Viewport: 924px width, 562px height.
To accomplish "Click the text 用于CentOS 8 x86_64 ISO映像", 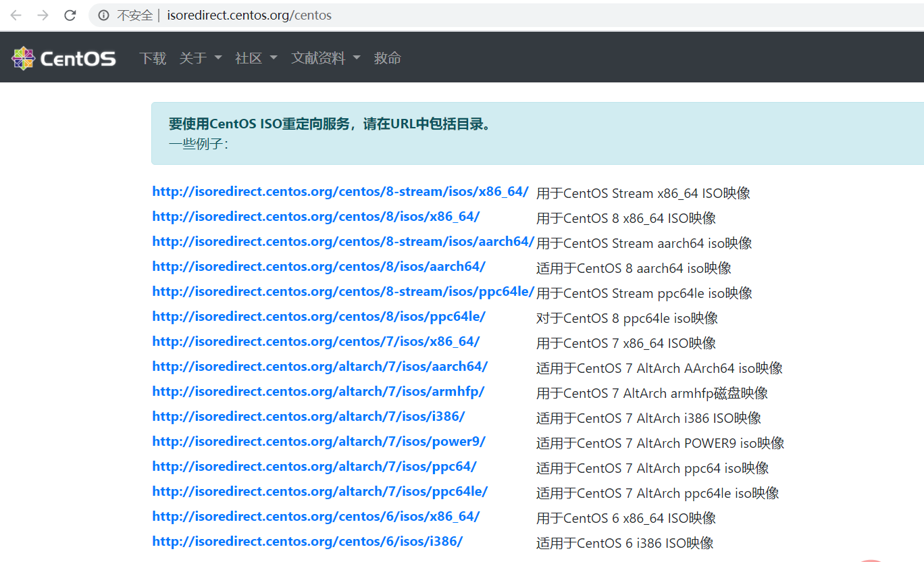I will coord(626,218).
